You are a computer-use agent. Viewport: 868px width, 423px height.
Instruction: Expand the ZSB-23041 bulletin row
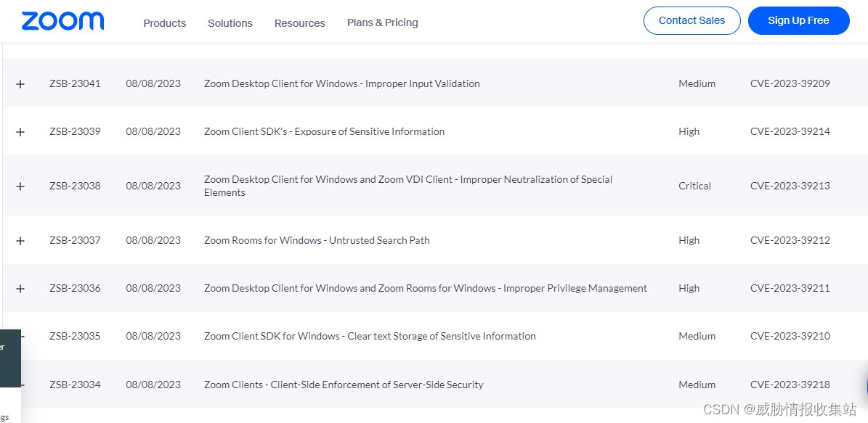click(x=20, y=84)
